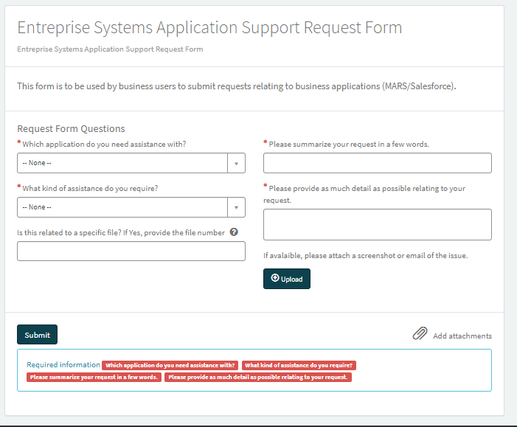The image size is (517, 427).
Task: Click the 'Which application' required tag
Action: [170, 365]
